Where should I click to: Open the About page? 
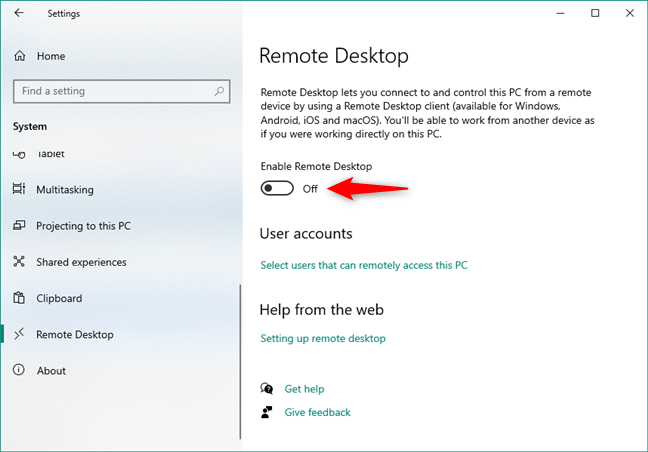[x=51, y=371]
